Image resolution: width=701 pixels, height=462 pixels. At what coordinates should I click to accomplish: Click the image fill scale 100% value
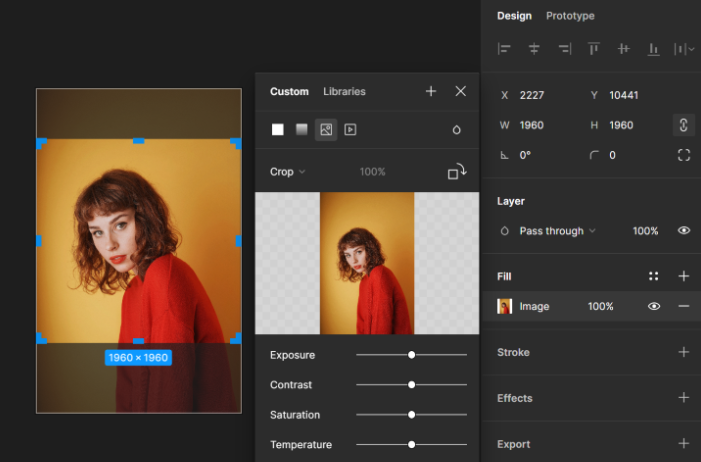point(372,172)
